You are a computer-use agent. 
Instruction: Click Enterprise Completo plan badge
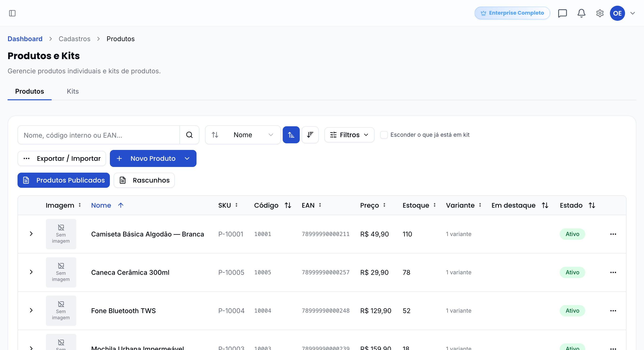512,13
